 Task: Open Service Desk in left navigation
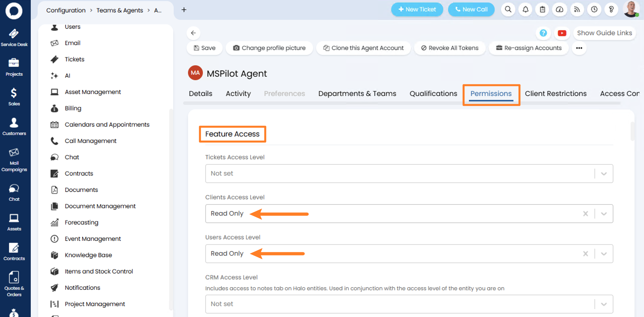[14, 38]
